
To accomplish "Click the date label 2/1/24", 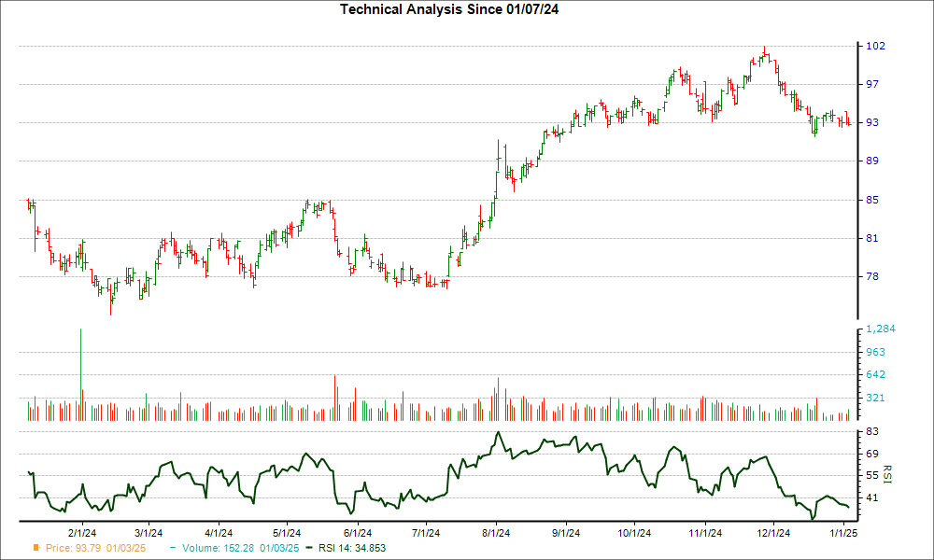I will click(x=82, y=533).
